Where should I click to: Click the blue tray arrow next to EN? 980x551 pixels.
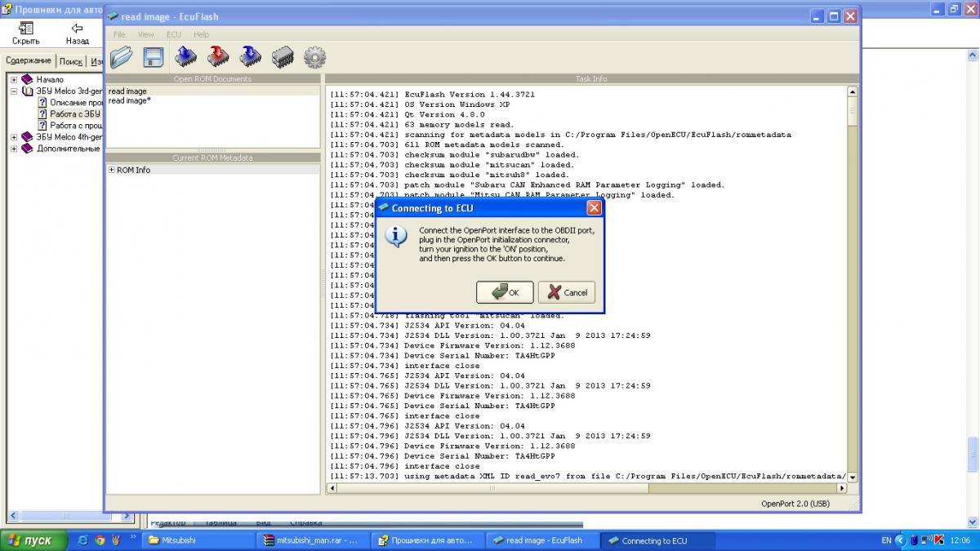(901, 540)
